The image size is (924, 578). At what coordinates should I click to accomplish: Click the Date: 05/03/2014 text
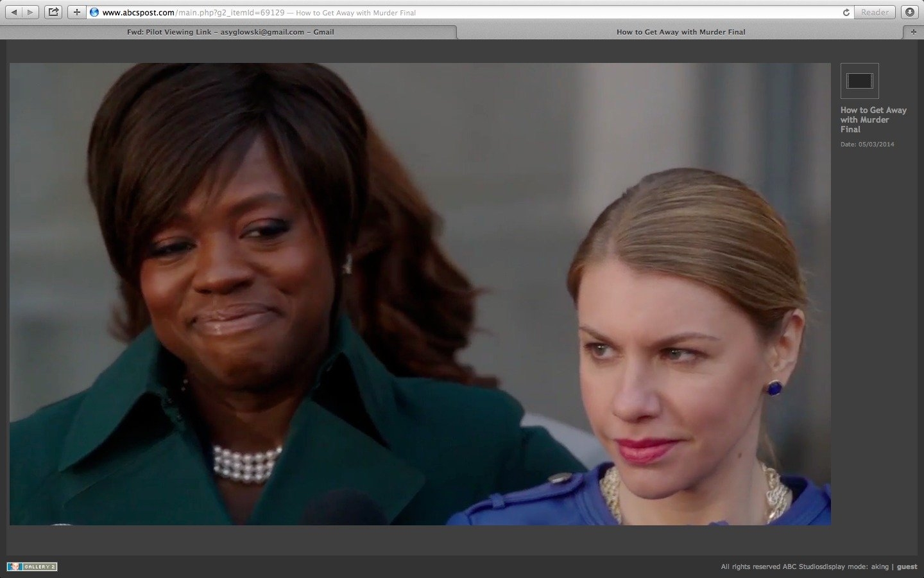click(x=868, y=144)
